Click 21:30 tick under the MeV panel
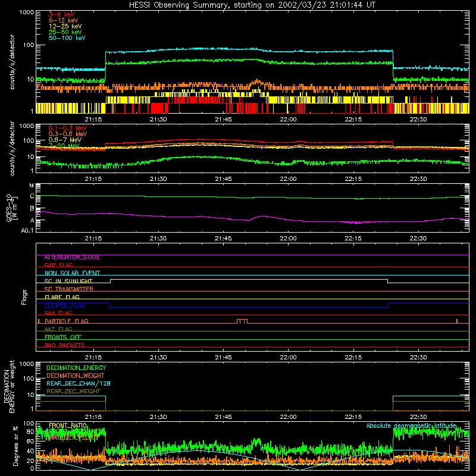The width and height of the screenshot is (476, 476). click(x=158, y=179)
